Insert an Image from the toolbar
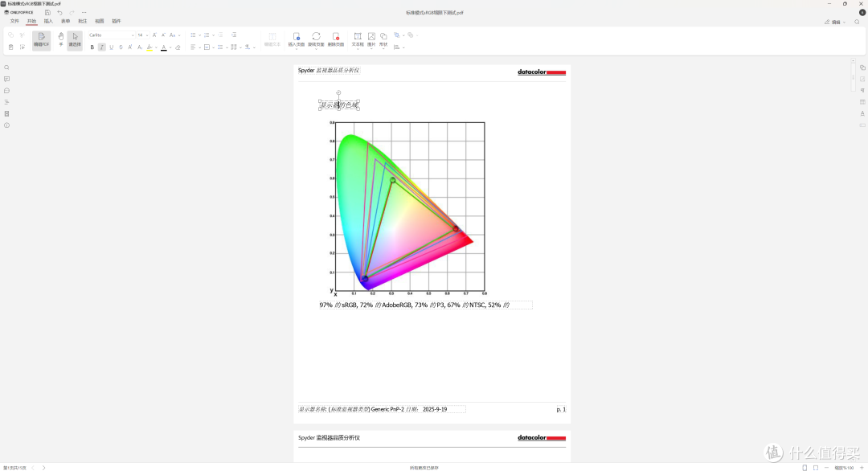 371,39
